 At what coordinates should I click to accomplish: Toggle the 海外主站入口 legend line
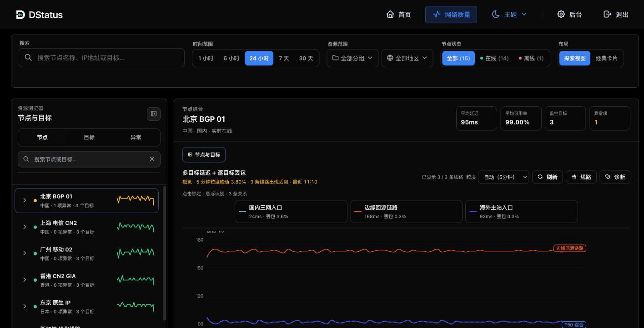point(522,212)
